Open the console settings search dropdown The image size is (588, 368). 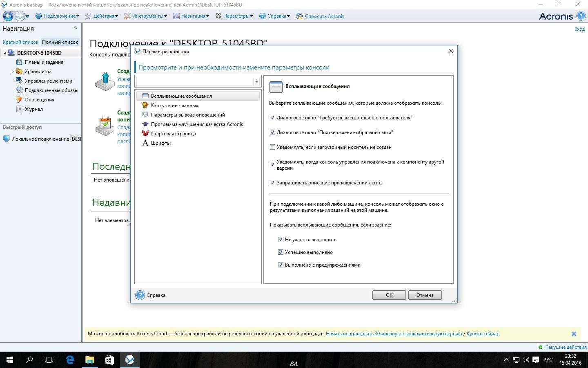(256, 81)
